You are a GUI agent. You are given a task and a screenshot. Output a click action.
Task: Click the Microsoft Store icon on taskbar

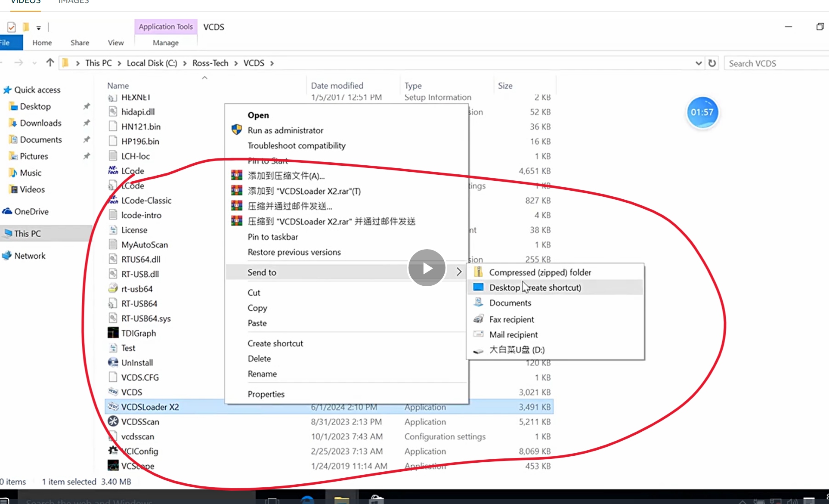coord(377,499)
